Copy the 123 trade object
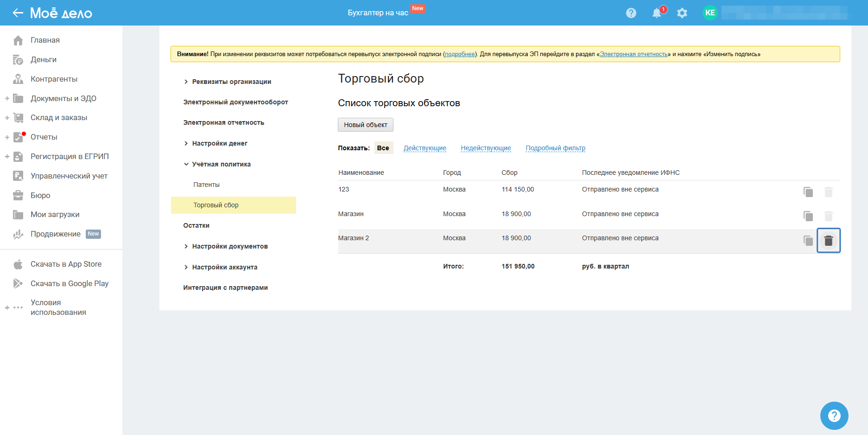This screenshot has width=868, height=435. click(808, 192)
